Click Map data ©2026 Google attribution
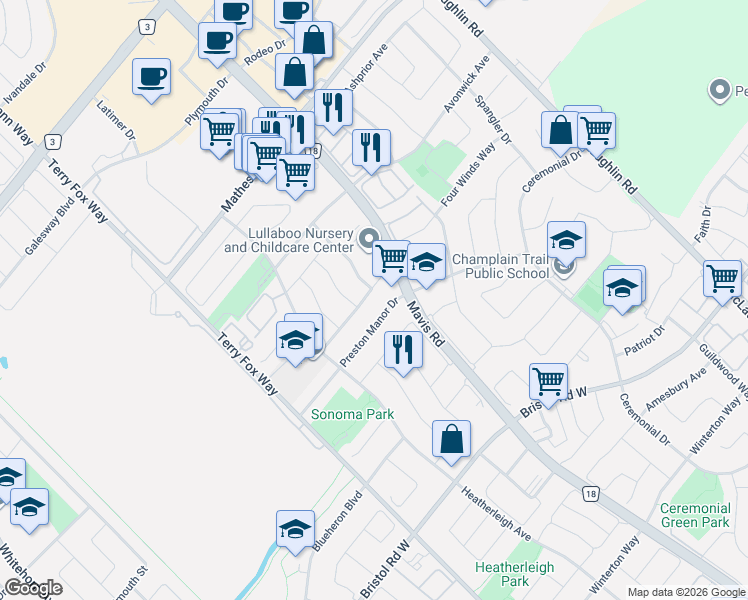 point(687,592)
